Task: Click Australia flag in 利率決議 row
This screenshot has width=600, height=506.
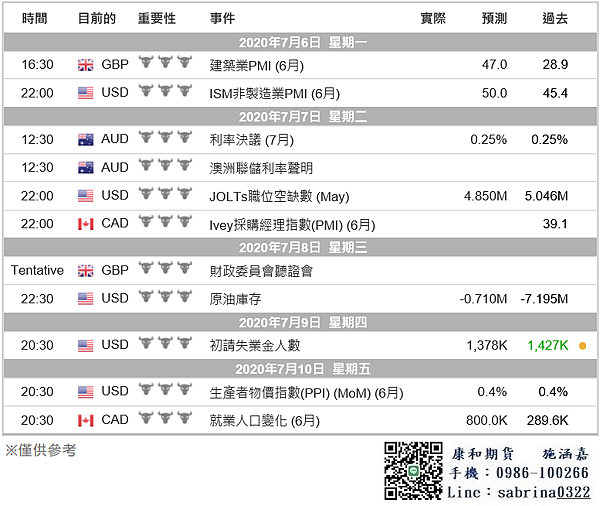Action: [x=85, y=139]
